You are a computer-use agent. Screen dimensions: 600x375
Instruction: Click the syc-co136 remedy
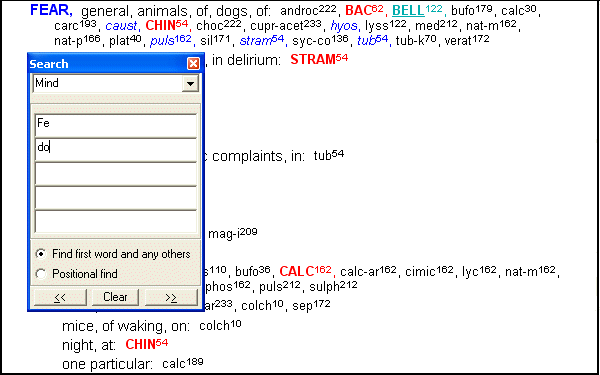(320, 40)
